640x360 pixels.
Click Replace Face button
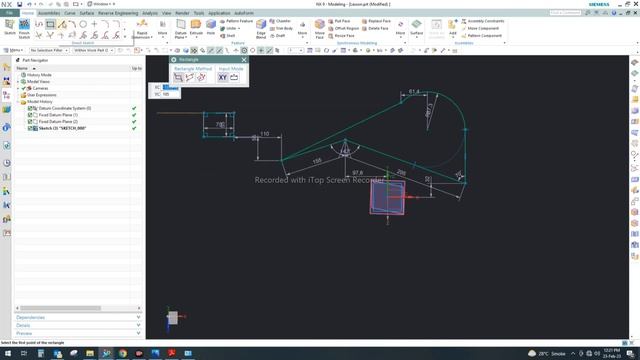coord(376,21)
